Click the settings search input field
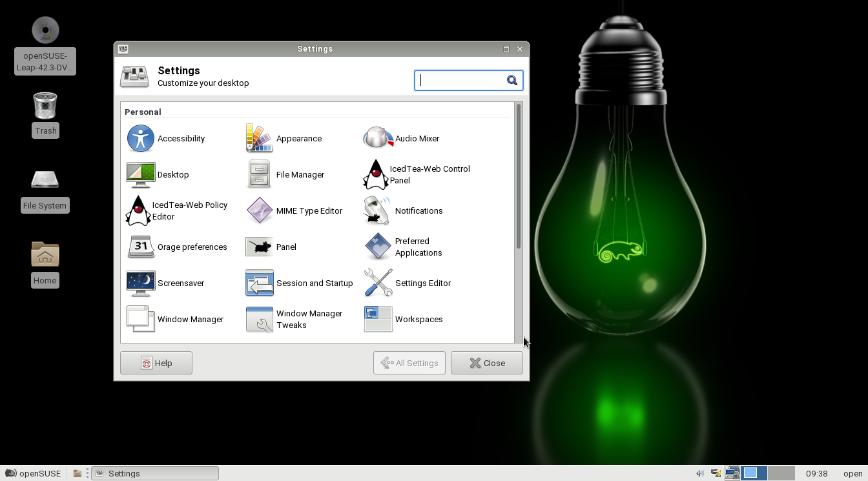 point(461,80)
